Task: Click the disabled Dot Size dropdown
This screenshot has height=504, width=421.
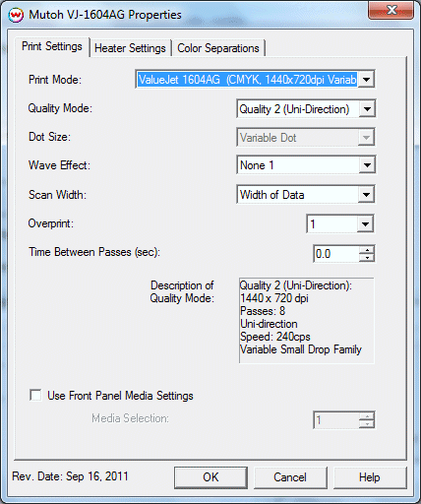Action: [306, 138]
